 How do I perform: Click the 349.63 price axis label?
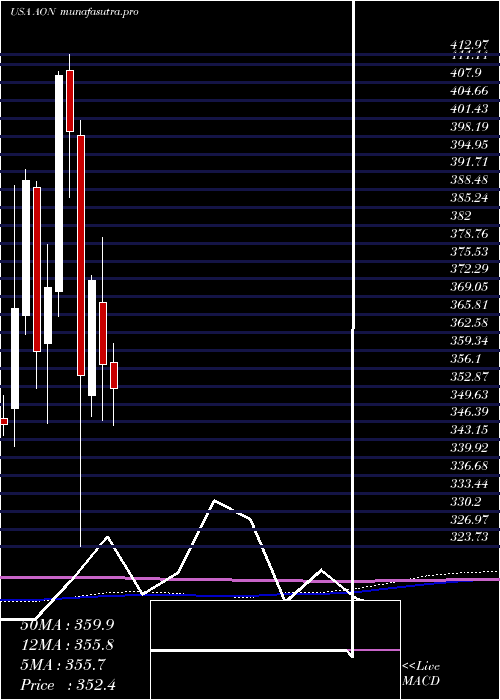470,394
